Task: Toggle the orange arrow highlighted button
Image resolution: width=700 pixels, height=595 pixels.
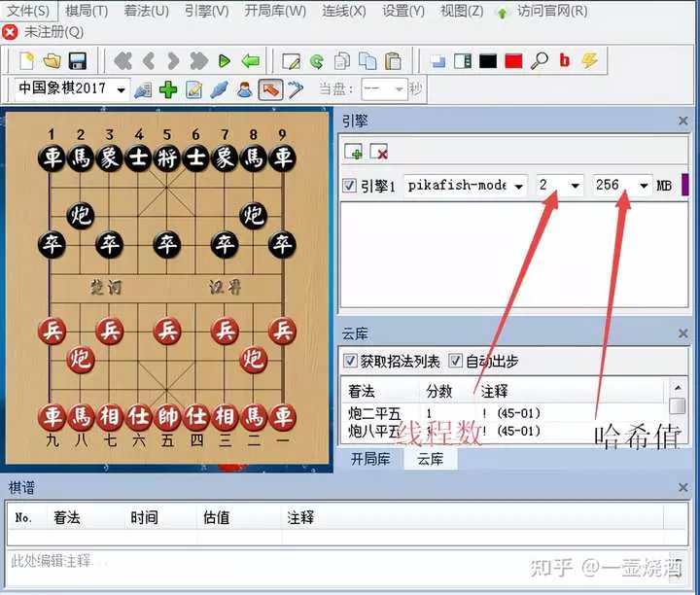Action: pos(270,89)
